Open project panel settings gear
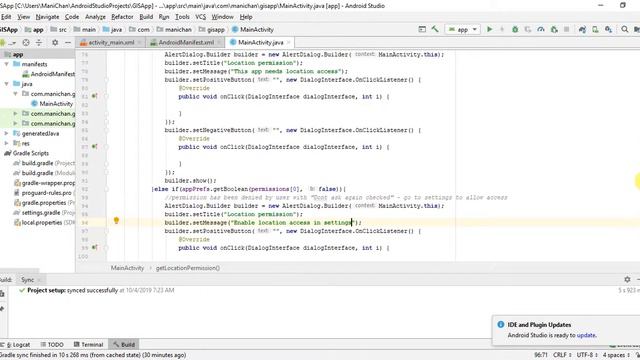The image size is (640, 360). (55, 42)
